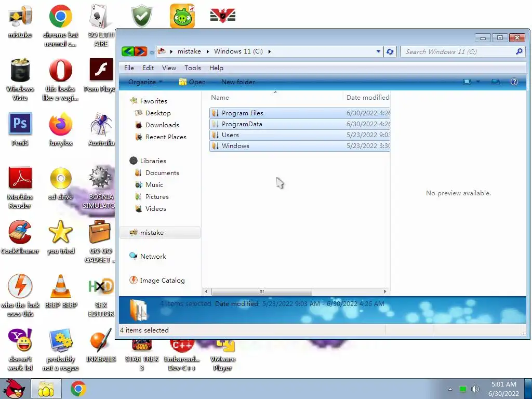Screen dimensions: 532x399
Task: Open the view options dropdown arrow
Action: [478, 82]
